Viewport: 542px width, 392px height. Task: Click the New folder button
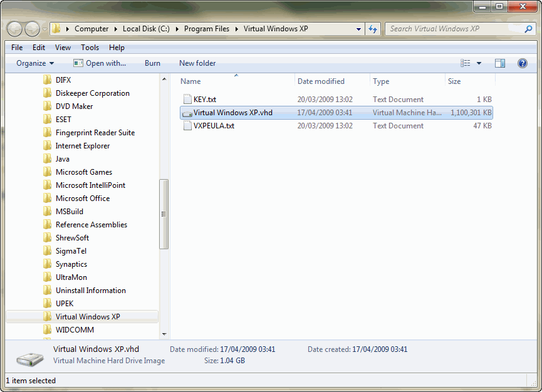[x=197, y=63]
